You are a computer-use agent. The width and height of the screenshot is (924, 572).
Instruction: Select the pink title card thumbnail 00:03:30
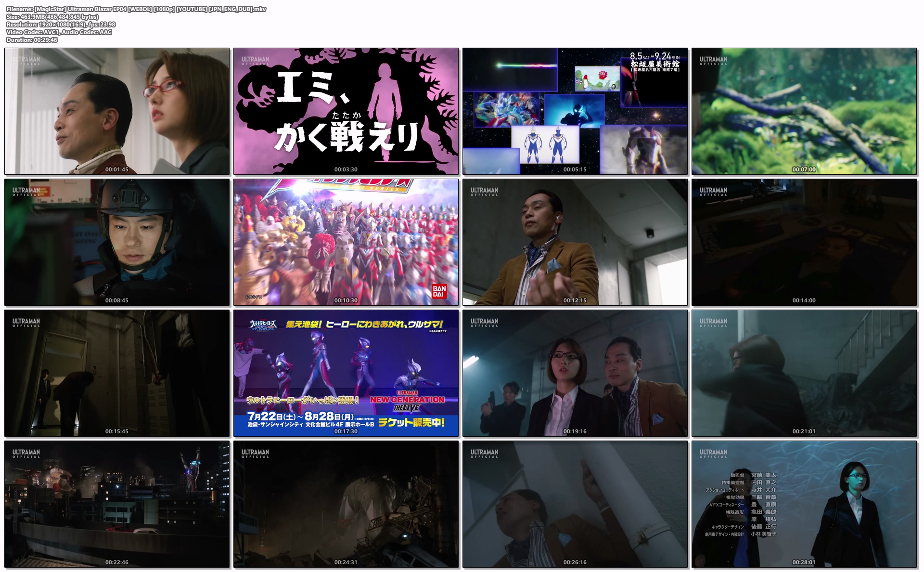click(x=346, y=111)
